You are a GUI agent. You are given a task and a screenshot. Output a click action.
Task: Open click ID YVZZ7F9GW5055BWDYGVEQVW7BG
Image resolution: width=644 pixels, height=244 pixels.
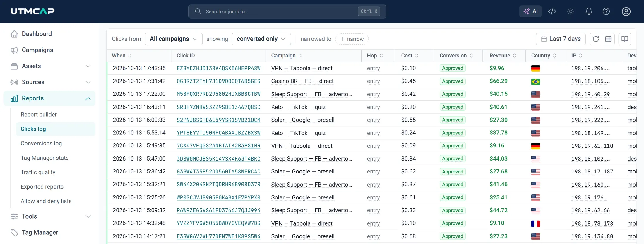pyautogui.click(x=218, y=223)
